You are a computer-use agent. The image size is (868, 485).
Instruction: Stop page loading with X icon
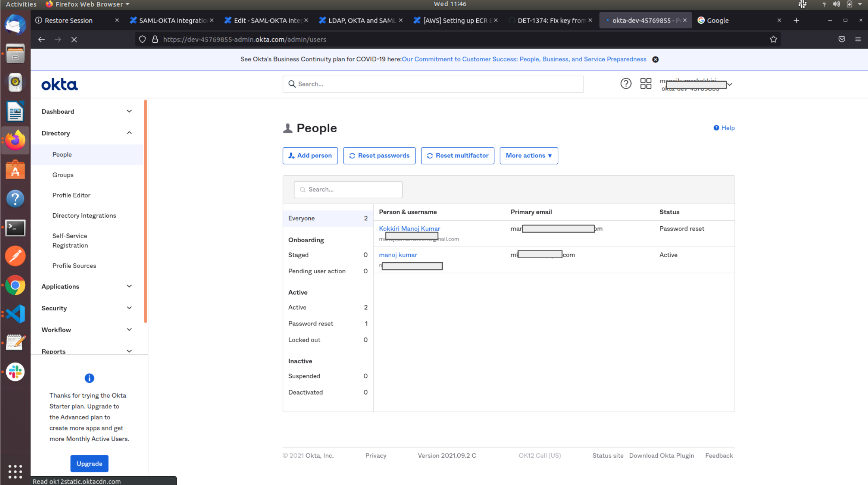pos(74,39)
